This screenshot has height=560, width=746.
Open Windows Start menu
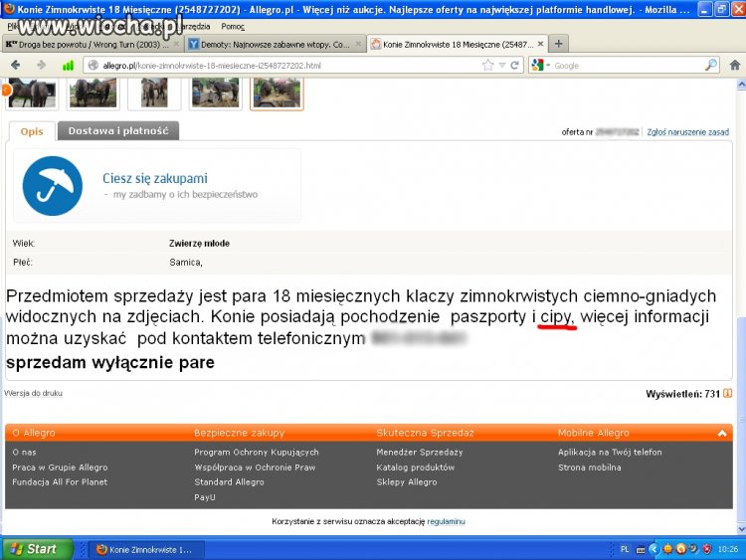click(x=37, y=549)
